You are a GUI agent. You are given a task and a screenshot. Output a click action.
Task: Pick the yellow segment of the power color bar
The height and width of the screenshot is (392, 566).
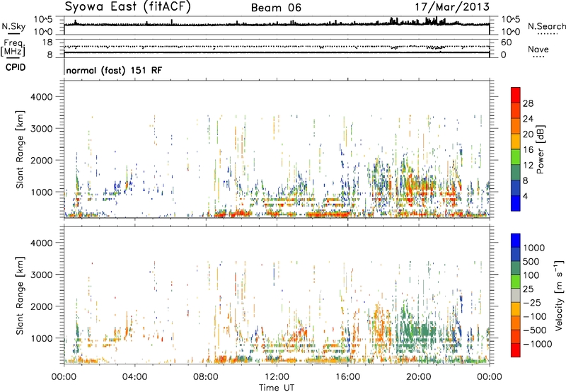tap(516, 141)
